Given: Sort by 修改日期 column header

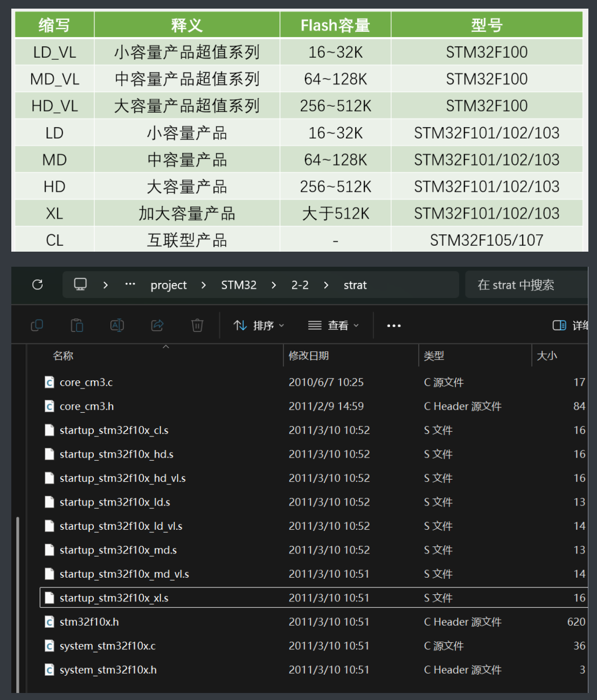Looking at the screenshot, I should [309, 356].
